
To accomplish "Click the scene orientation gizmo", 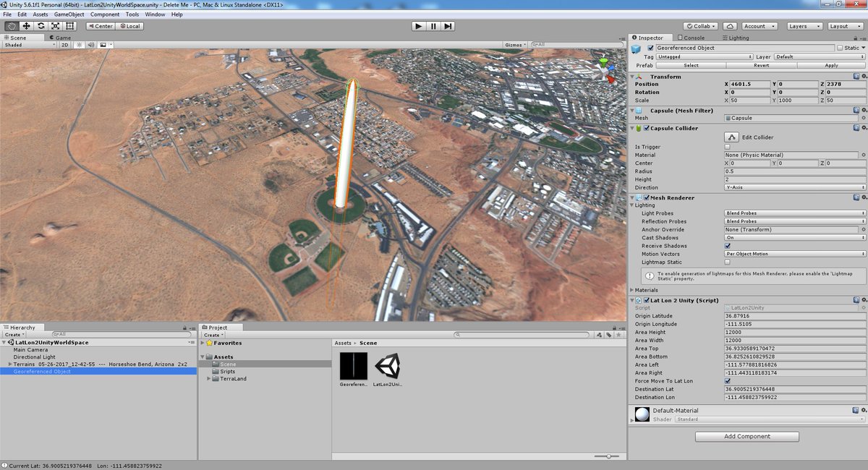I will pos(605,70).
